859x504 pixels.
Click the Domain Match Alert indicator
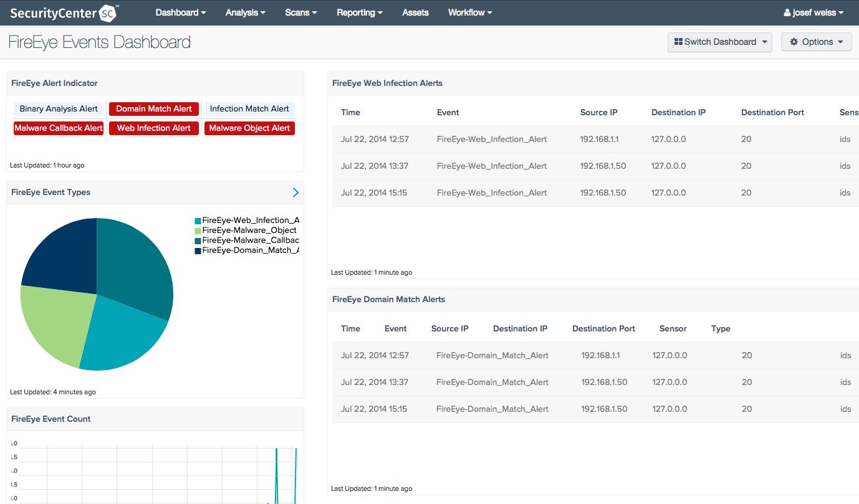pyautogui.click(x=154, y=109)
